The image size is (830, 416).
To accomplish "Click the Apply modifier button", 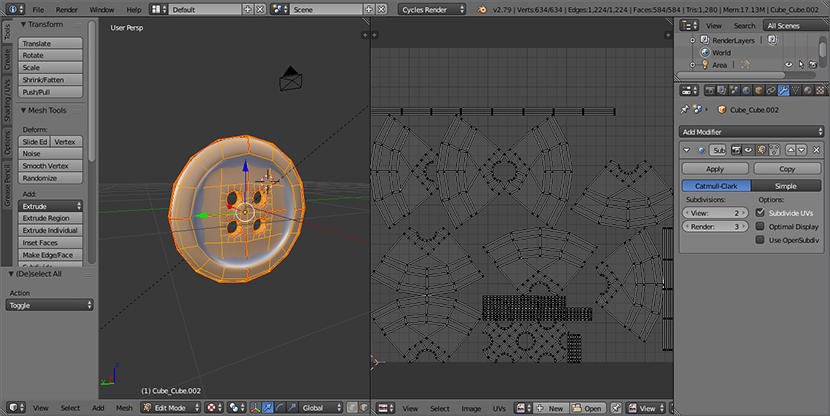I will 715,169.
